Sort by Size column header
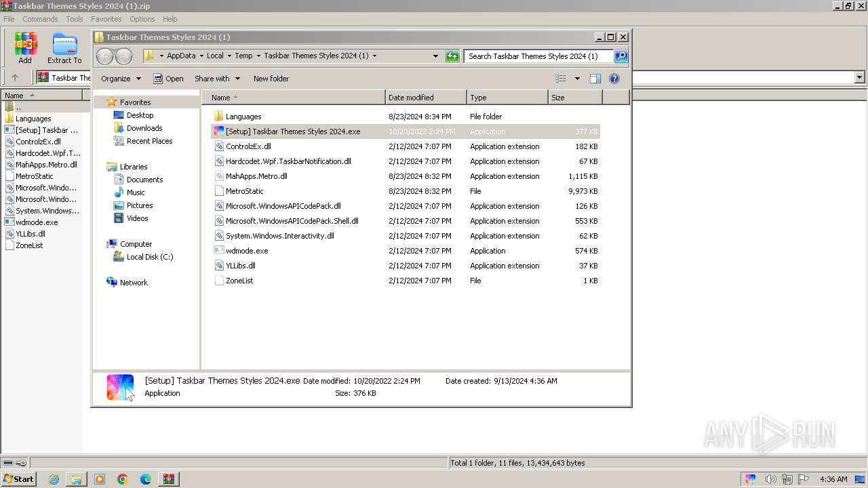Image resolution: width=868 pixels, height=488 pixels. [x=575, y=98]
